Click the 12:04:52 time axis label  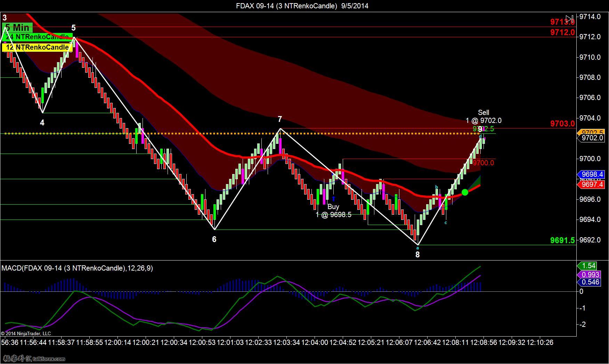343,342
